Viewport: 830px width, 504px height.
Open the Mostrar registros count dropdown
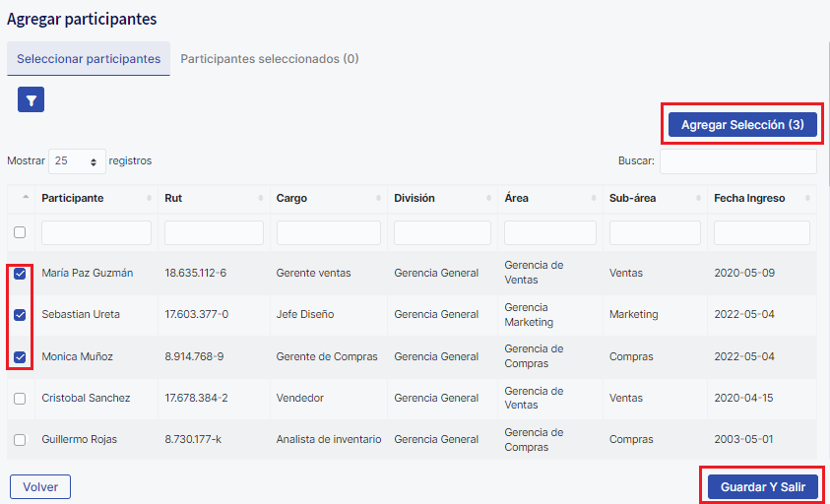coord(77,161)
